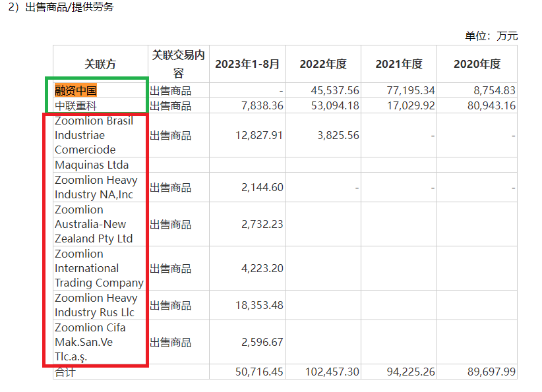This screenshot has height=392, width=542.
Task: Select the value 12,827.91
Action: 259,135
